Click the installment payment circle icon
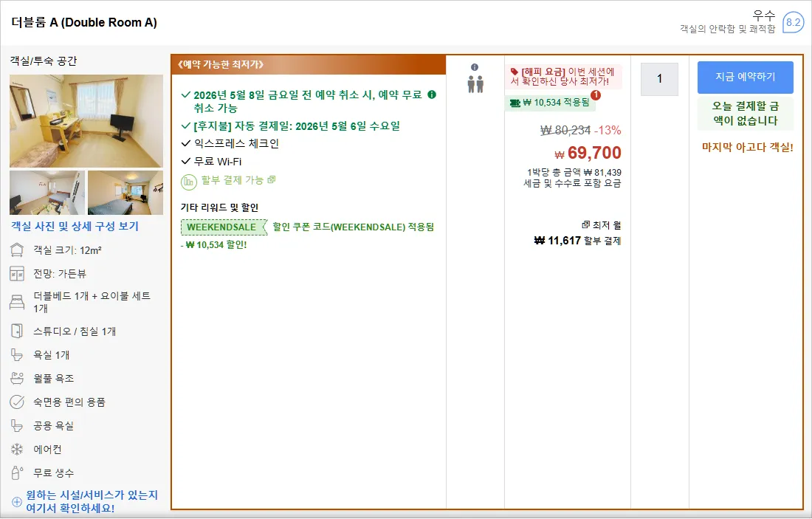 pos(188,182)
